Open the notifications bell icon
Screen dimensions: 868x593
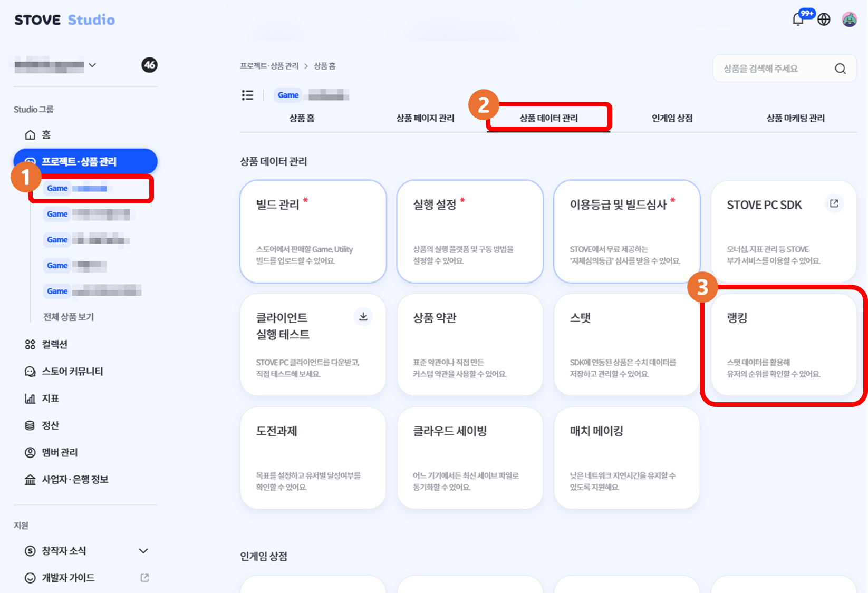coord(798,20)
